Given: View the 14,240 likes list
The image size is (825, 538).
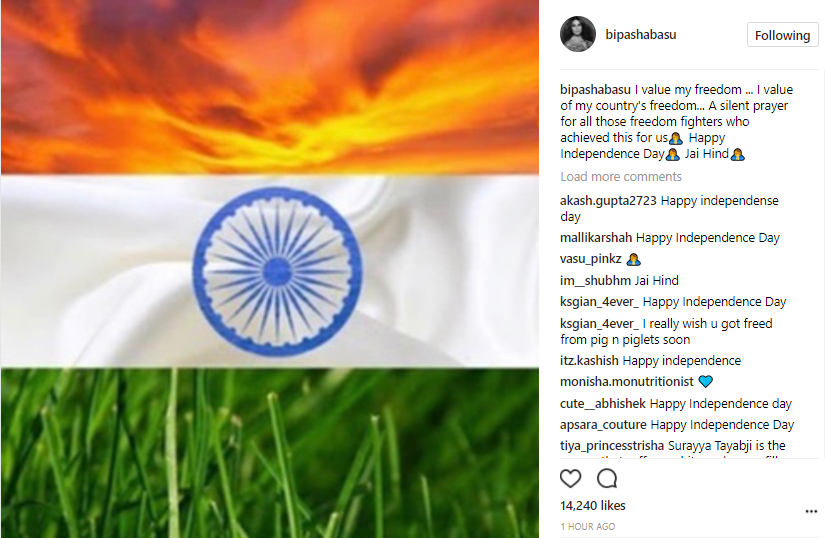Looking at the screenshot, I should coord(593,505).
